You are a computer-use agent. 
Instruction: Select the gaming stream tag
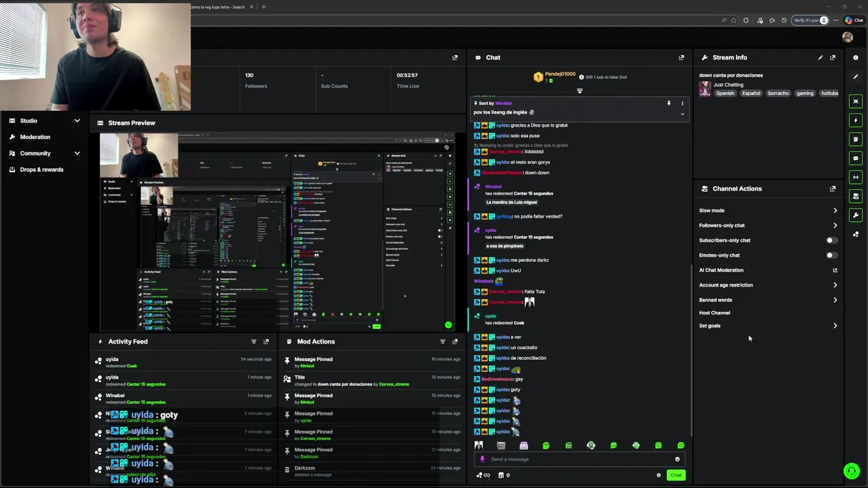pyautogui.click(x=805, y=94)
